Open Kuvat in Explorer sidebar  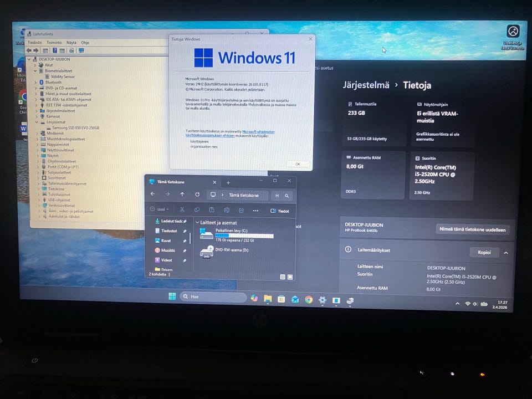coord(171,241)
